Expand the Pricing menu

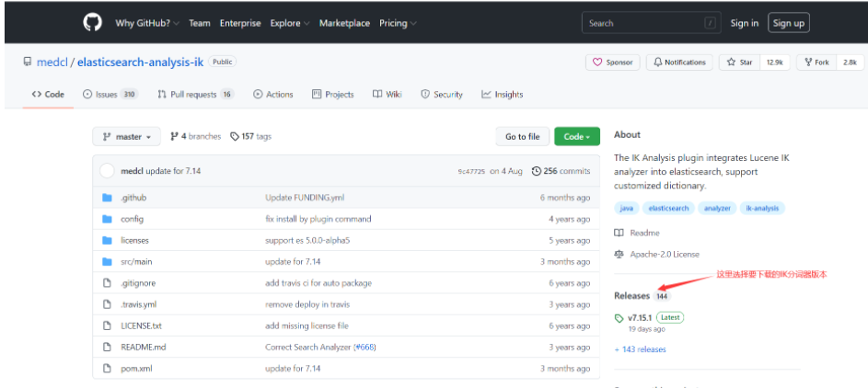pyautogui.click(x=398, y=23)
